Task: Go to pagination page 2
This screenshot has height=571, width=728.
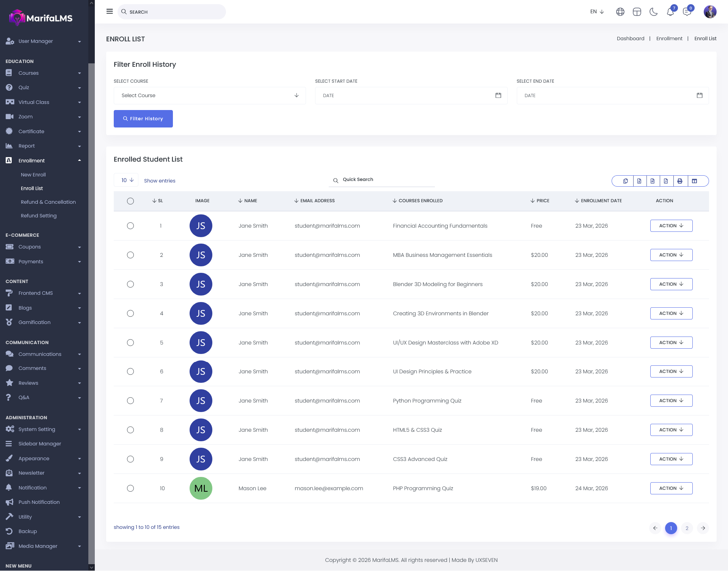Action: click(x=687, y=528)
